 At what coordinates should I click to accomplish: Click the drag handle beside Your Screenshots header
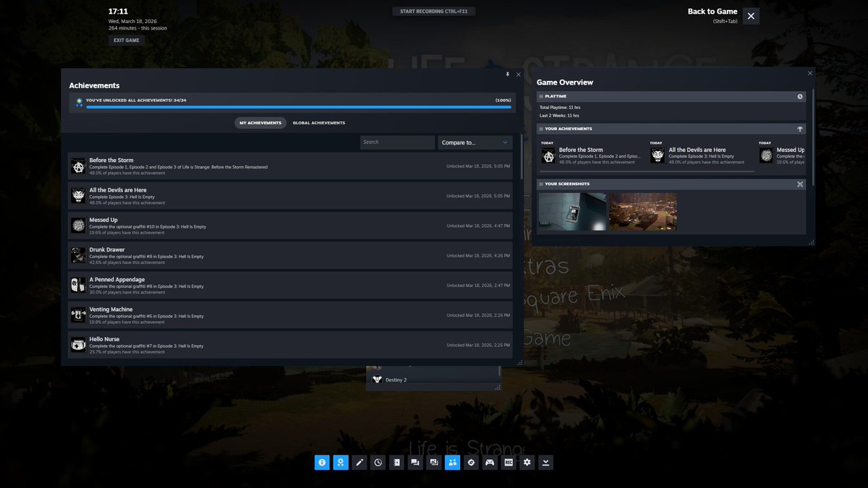click(x=541, y=184)
